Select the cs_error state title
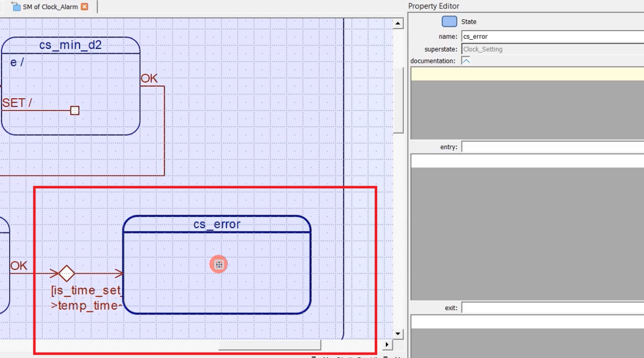The image size is (644, 358). coord(217,224)
